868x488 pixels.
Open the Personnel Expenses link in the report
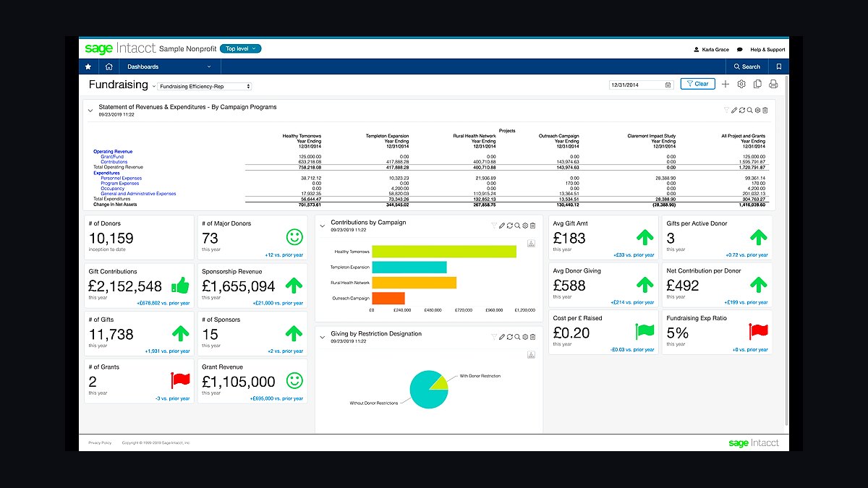click(x=122, y=178)
